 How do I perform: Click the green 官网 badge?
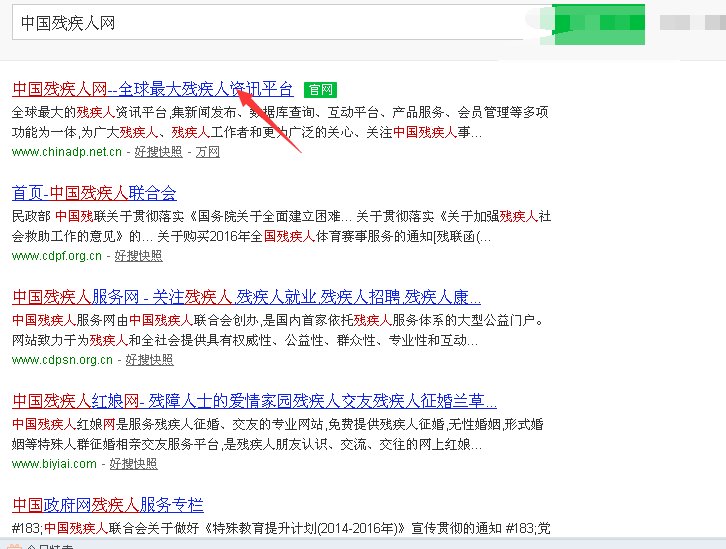pyautogui.click(x=320, y=89)
